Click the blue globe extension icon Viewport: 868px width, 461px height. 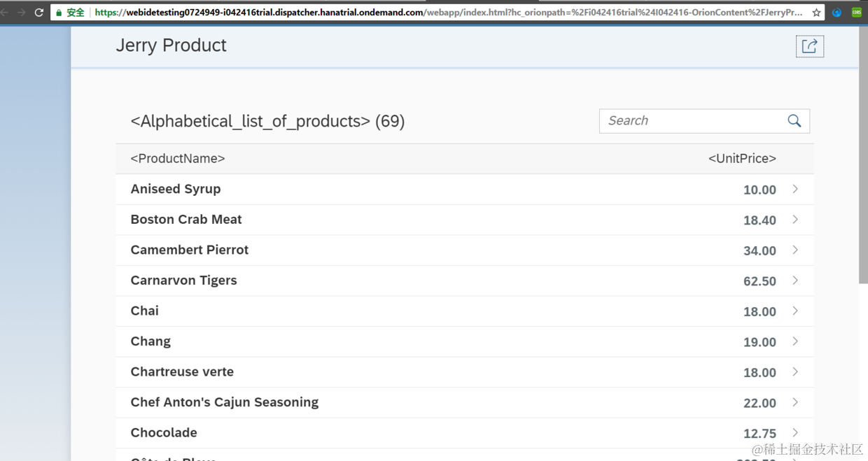pyautogui.click(x=836, y=13)
